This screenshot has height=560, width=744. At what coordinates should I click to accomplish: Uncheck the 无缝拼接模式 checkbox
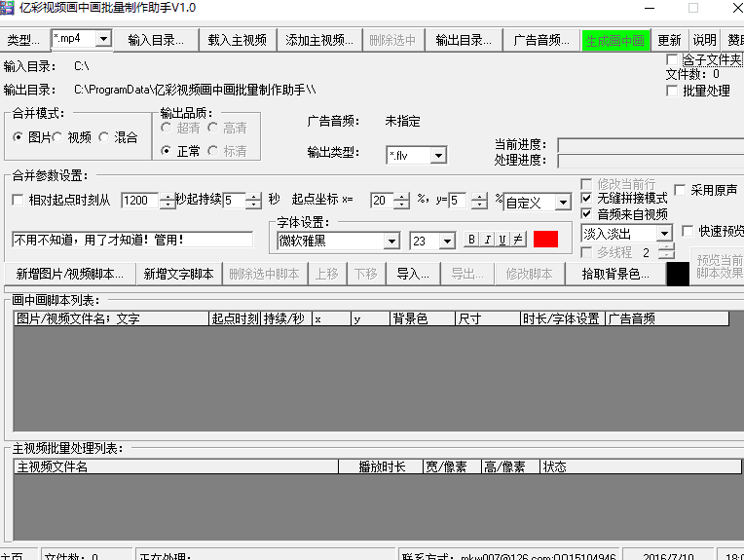tap(586, 199)
